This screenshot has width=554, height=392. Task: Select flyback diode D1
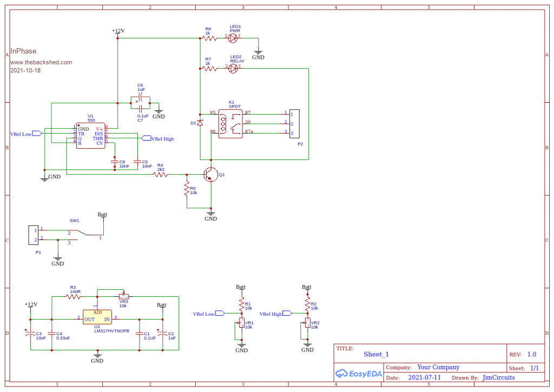click(x=200, y=123)
